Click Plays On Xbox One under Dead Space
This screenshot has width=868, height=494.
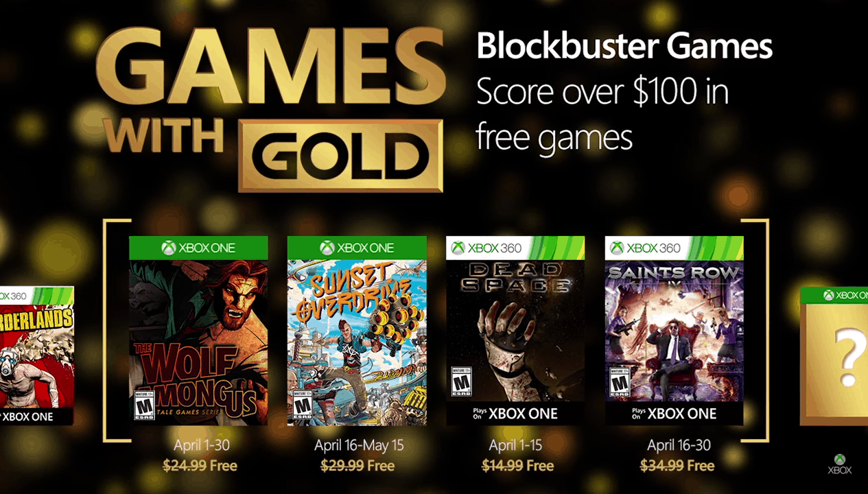(x=515, y=414)
